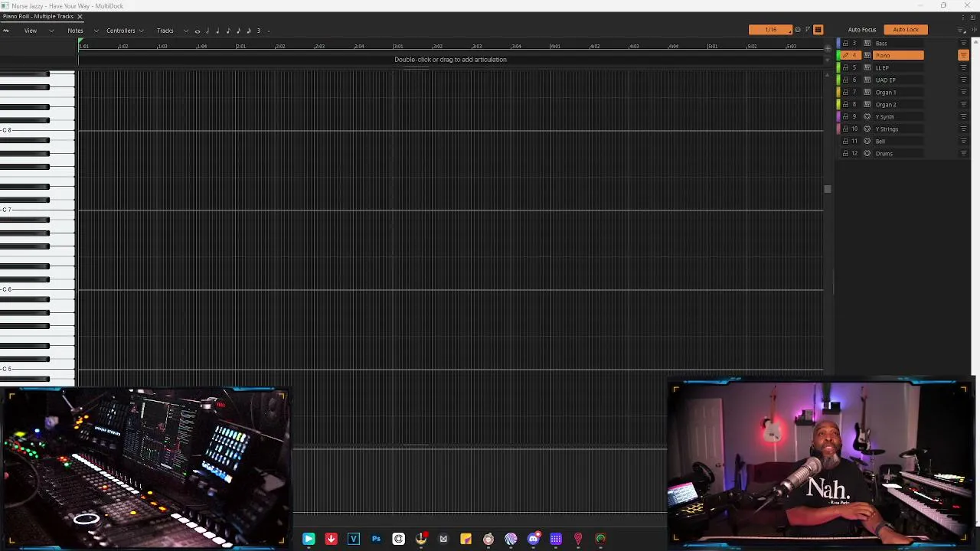The width and height of the screenshot is (980, 551).
Task: Select the whole note duration
Action: [x=198, y=31]
